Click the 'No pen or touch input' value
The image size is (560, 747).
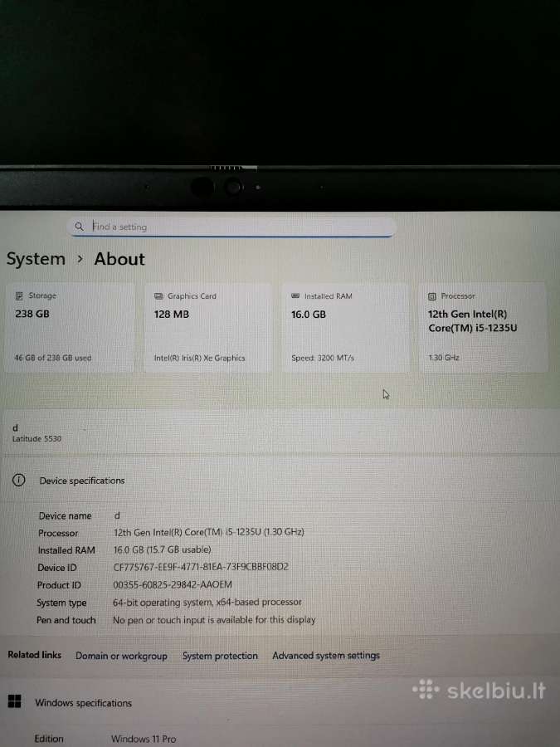214,620
